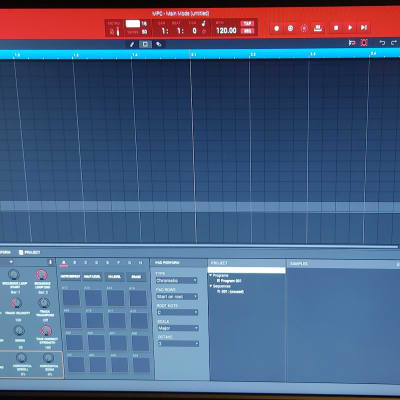Click the Bar position field
The width and height of the screenshot is (400, 400).
point(164,31)
